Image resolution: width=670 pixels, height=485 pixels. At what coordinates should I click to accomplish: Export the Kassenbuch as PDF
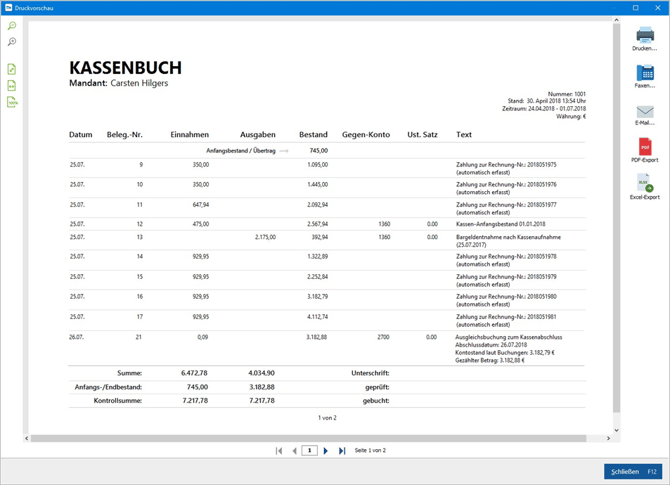644,151
